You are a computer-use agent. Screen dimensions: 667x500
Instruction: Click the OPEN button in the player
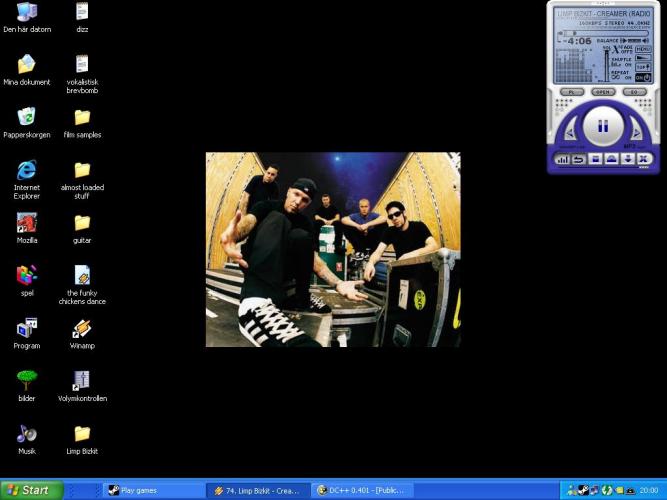[602, 92]
